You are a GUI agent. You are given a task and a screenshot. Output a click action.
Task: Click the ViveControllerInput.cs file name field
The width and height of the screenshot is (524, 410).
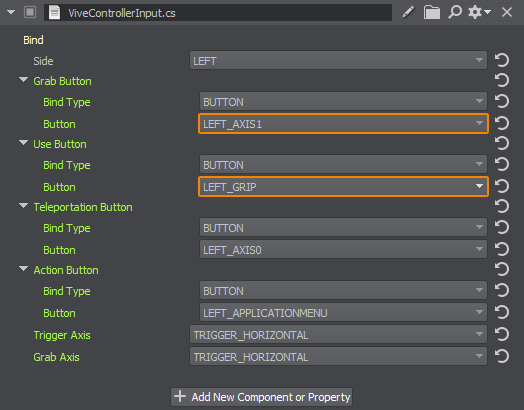point(218,13)
